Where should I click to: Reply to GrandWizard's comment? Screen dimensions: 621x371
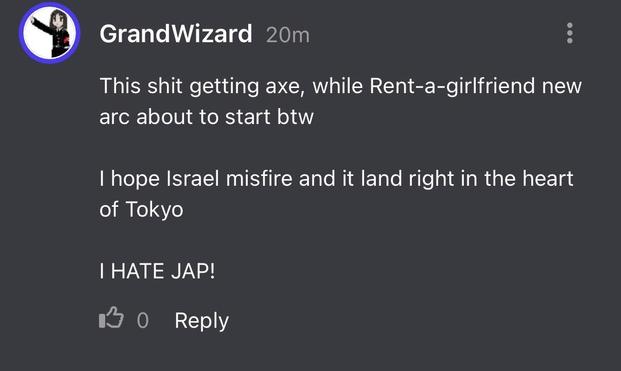(202, 321)
